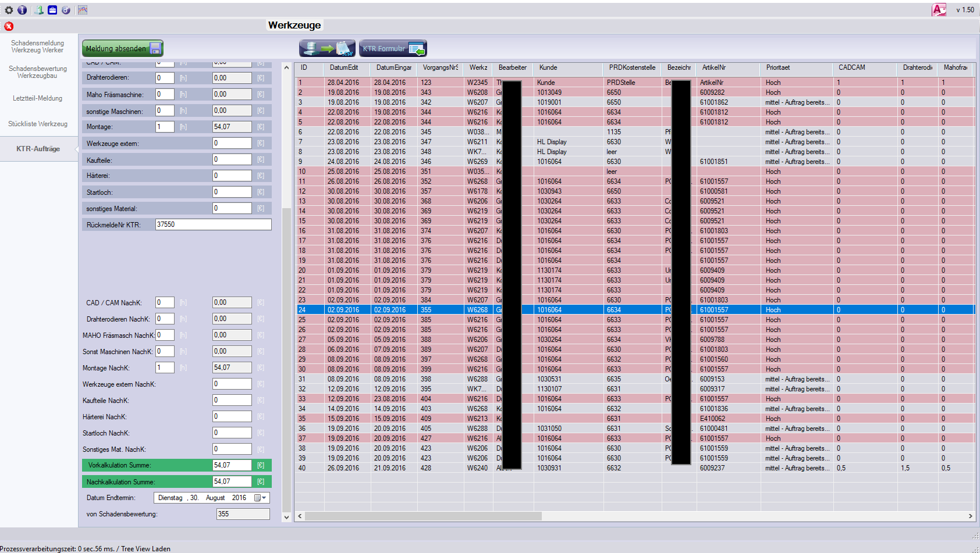Focus the Montage hours field

tap(165, 127)
